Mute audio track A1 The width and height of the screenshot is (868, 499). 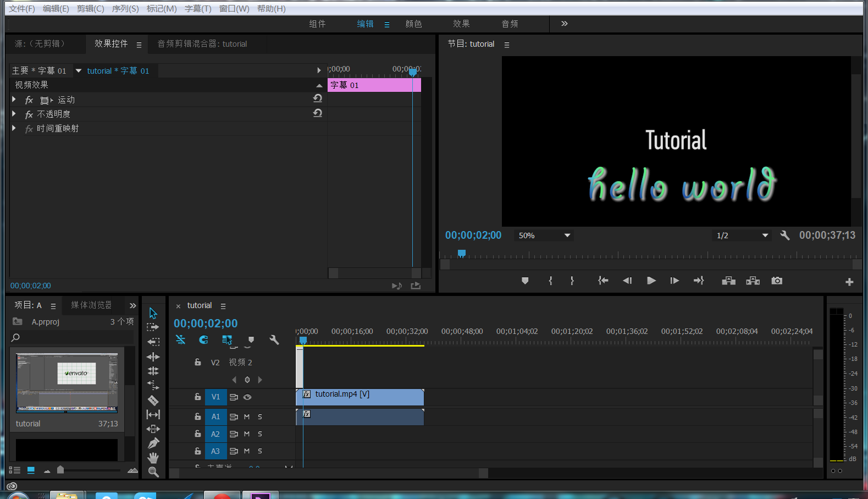point(247,417)
